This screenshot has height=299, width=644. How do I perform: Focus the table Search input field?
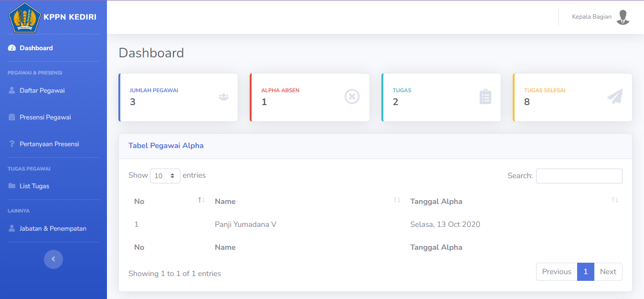579,176
